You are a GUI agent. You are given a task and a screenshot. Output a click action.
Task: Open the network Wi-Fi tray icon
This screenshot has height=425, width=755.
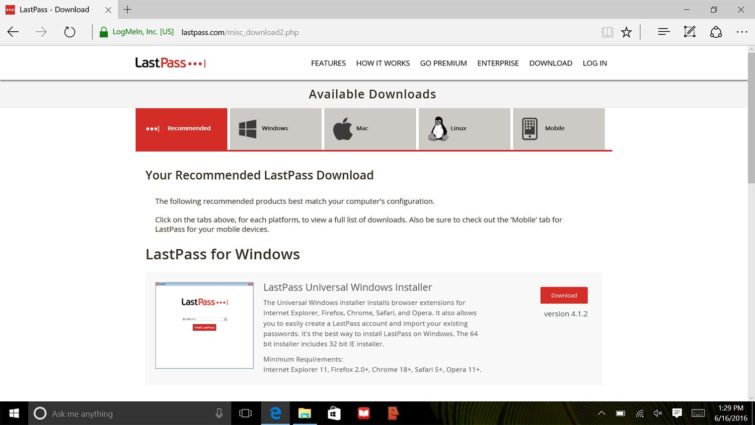click(639, 413)
